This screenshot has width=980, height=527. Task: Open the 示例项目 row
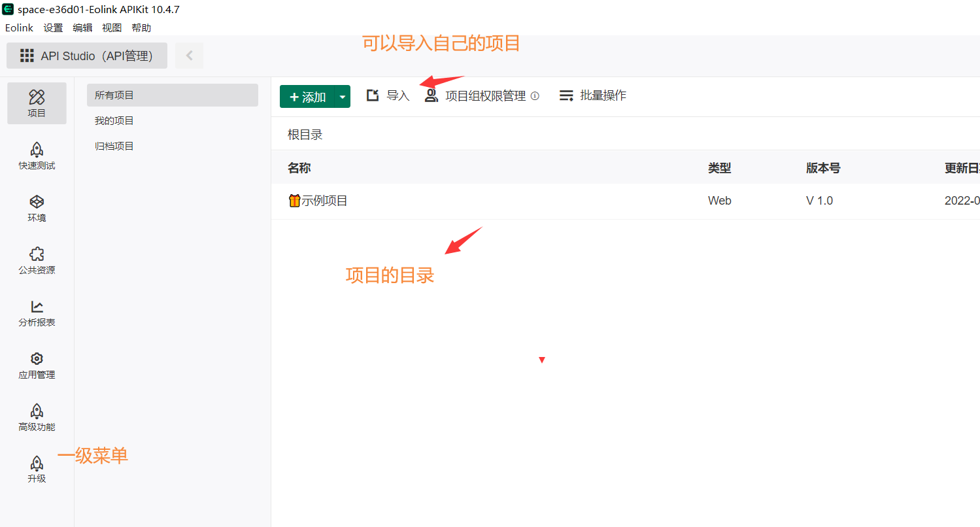pyautogui.click(x=626, y=201)
